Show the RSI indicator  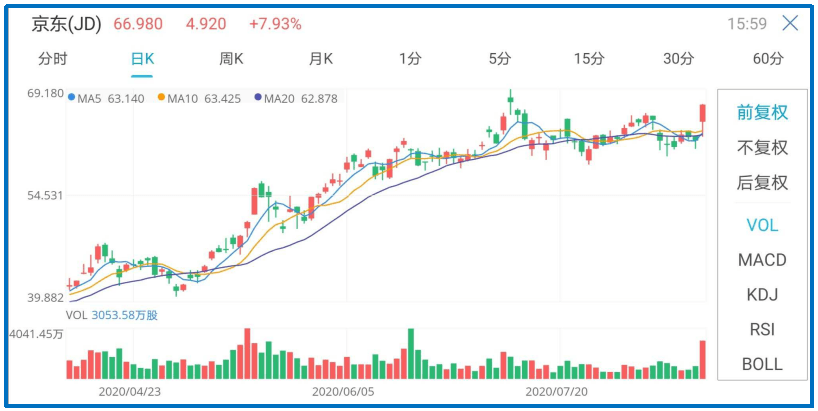(x=762, y=329)
